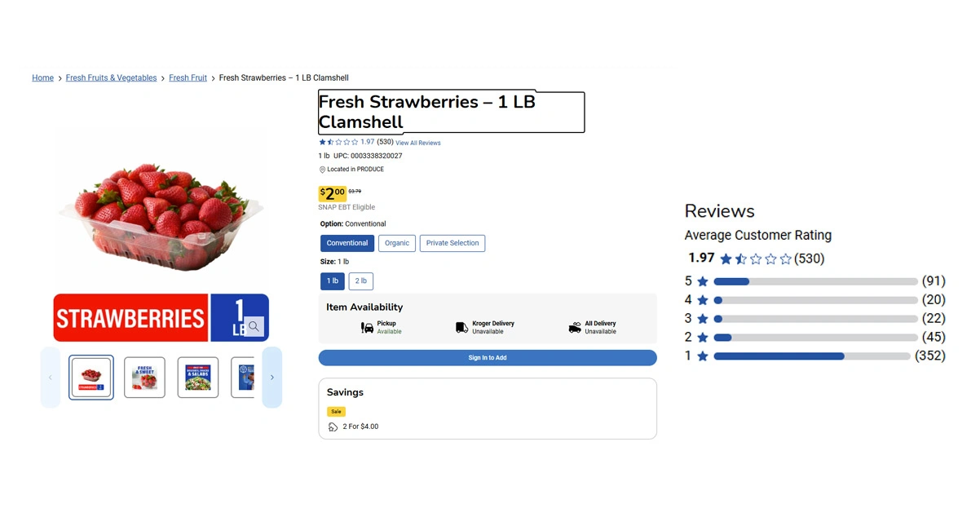The height and width of the screenshot is (517, 980).
Task: Click the All Delivery icon
Action: tap(575, 328)
